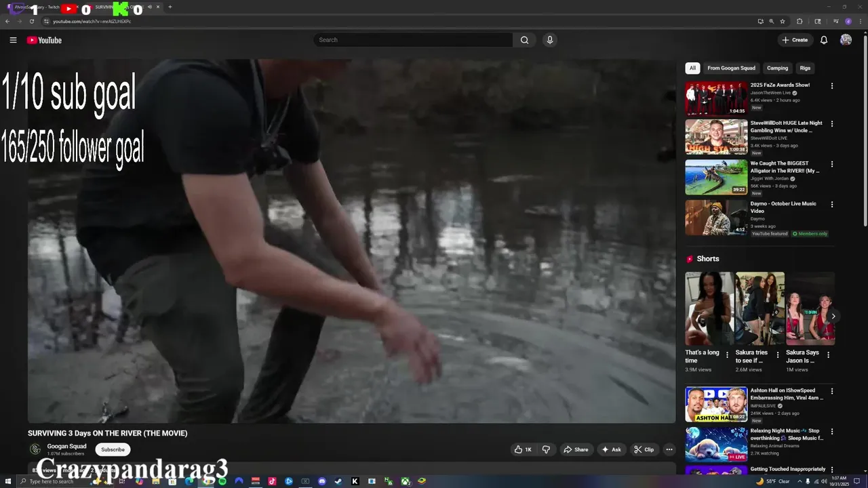Create a clip with Clip button
The height and width of the screenshot is (488, 868).
click(644, 449)
